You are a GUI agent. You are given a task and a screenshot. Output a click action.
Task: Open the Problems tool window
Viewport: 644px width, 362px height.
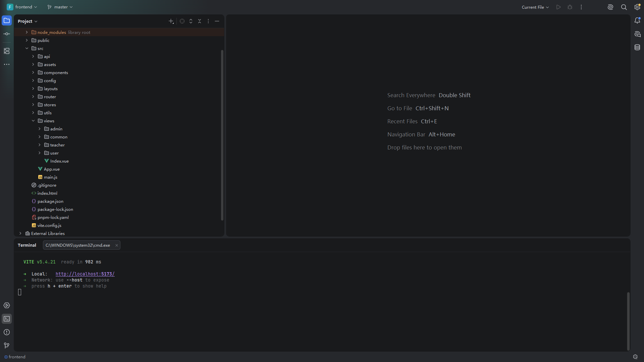coord(7,332)
